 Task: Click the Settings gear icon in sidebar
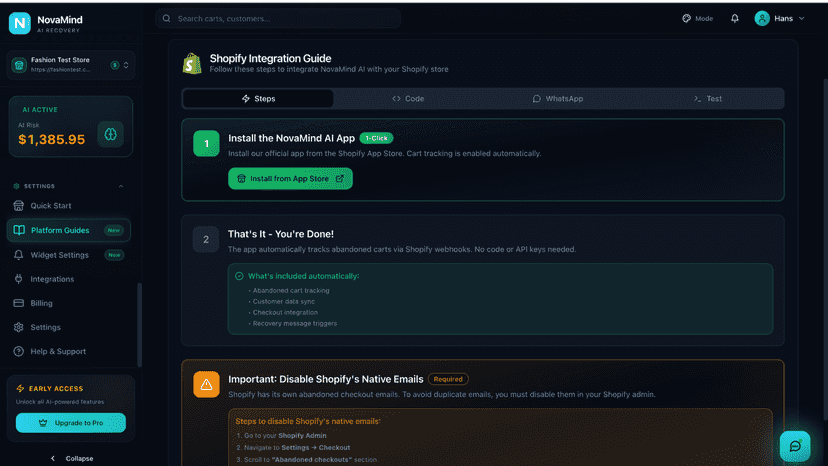coord(18,327)
